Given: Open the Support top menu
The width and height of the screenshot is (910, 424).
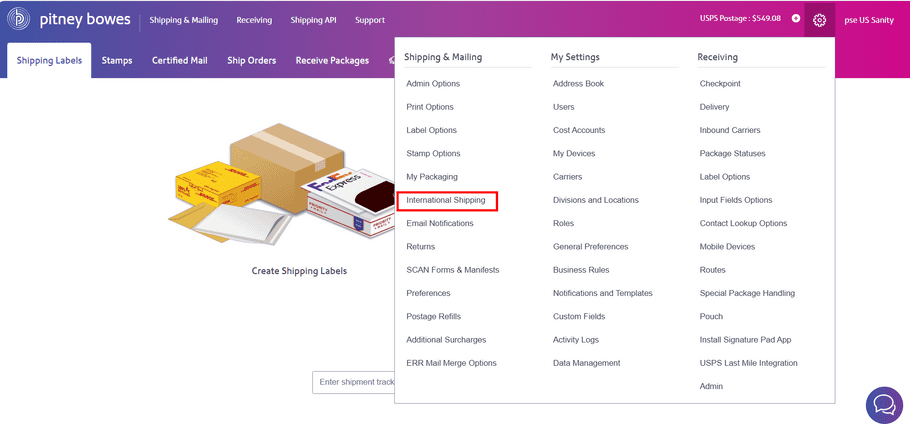Looking at the screenshot, I should 370,20.
